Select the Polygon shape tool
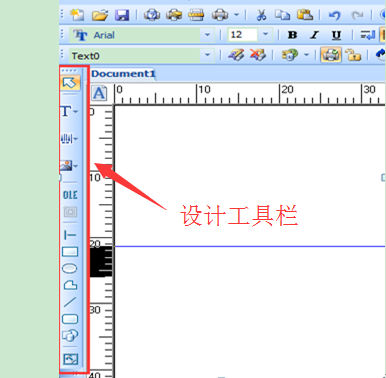 pyautogui.click(x=70, y=285)
